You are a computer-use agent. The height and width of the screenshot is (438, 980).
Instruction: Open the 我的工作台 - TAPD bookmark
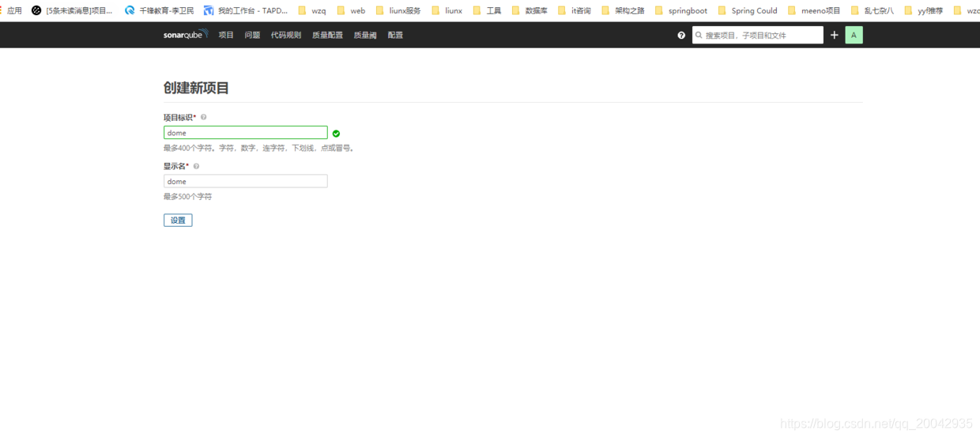246,11
